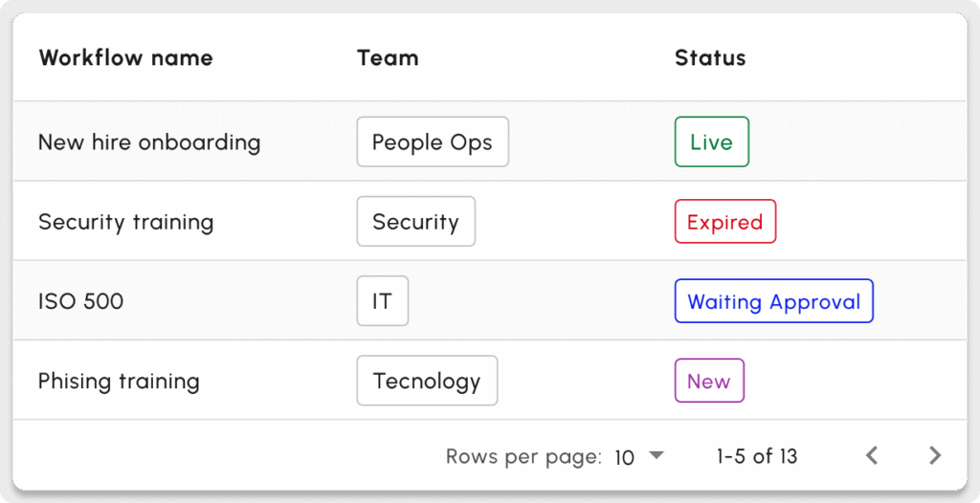Select the People Ops team tag
Image resolution: width=980 pixels, height=503 pixels.
(x=432, y=142)
